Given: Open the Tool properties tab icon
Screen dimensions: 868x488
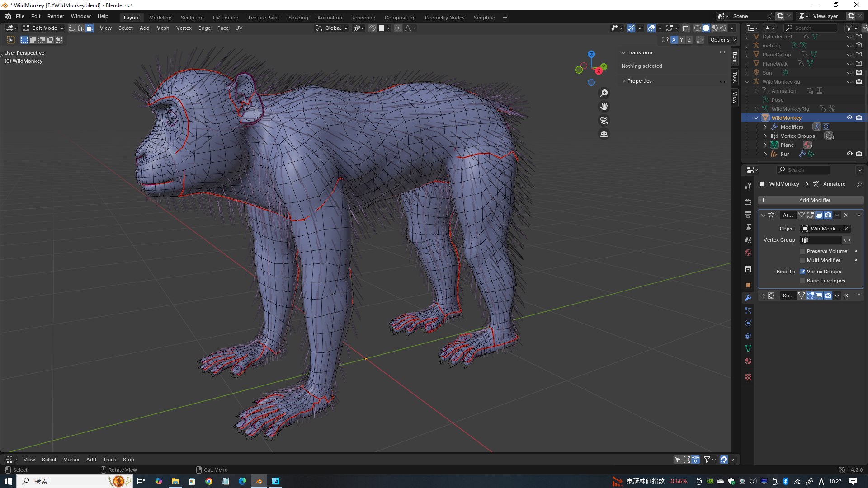Looking at the screenshot, I should pyautogui.click(x=748, y=185).
